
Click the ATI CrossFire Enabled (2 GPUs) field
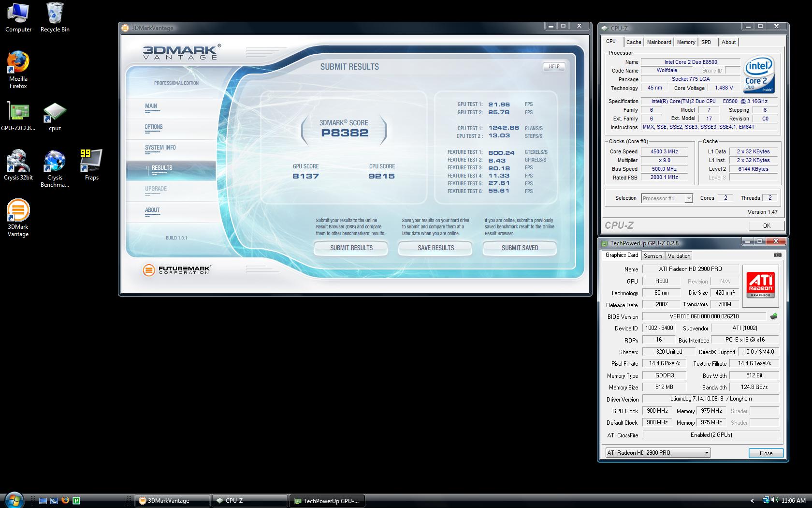(710, 435)
